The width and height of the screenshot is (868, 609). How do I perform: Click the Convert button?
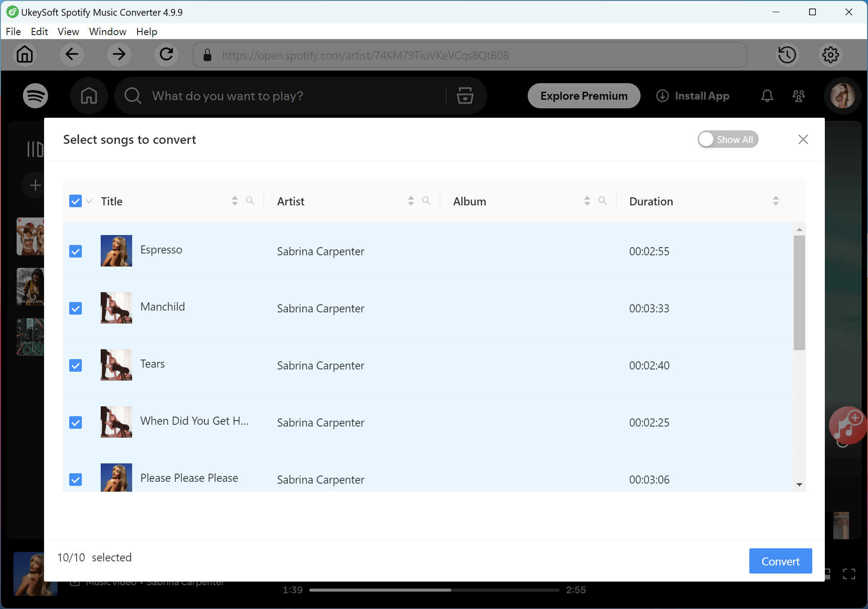(x=780, y=561)
